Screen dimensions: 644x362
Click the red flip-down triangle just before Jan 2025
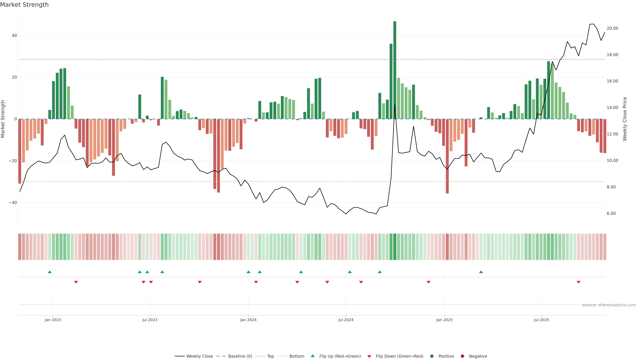[428, 282]
